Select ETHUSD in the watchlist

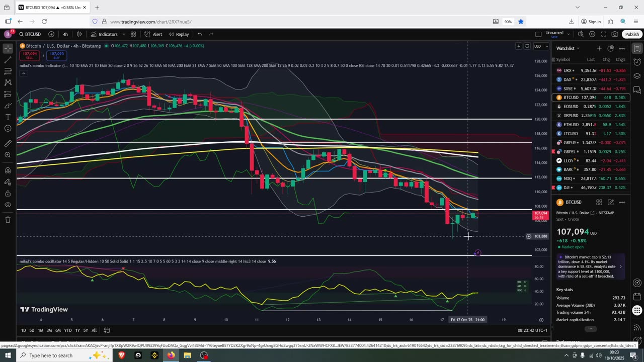pyautogui.click(x=591, y=124)
